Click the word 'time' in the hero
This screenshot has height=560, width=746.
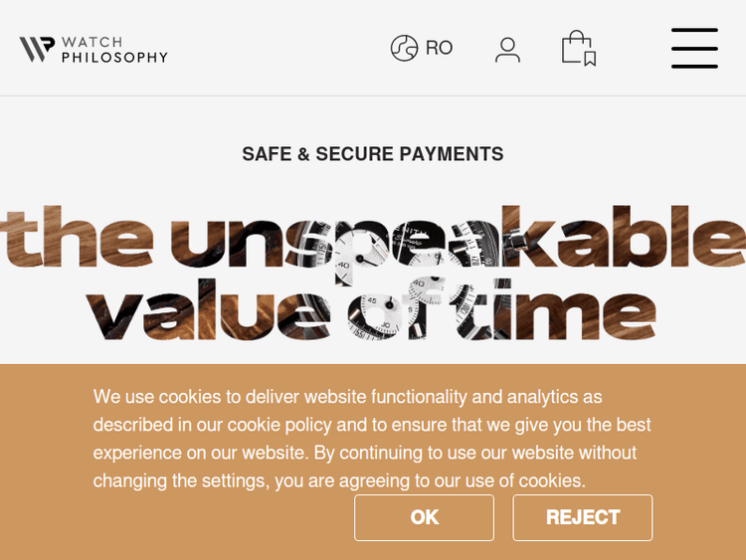pyautogui.click(x=579, y=311)
